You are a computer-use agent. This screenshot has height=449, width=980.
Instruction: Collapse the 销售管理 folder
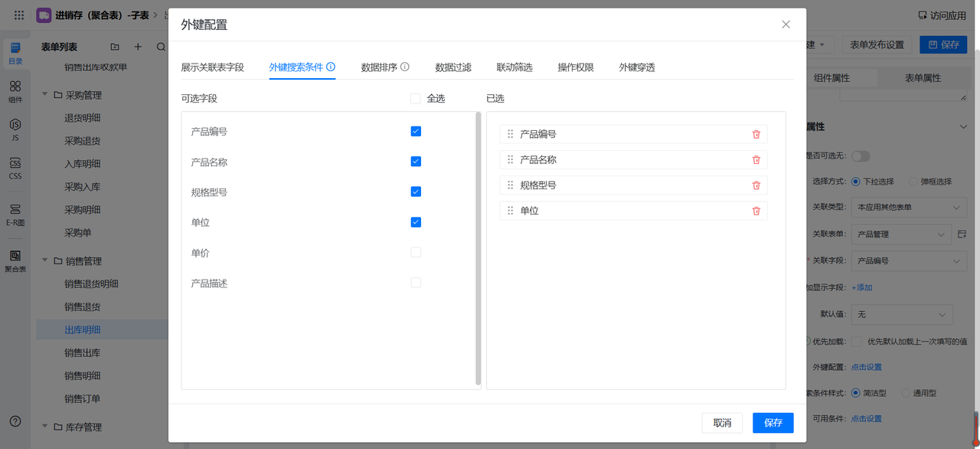[x=45, y=261]
